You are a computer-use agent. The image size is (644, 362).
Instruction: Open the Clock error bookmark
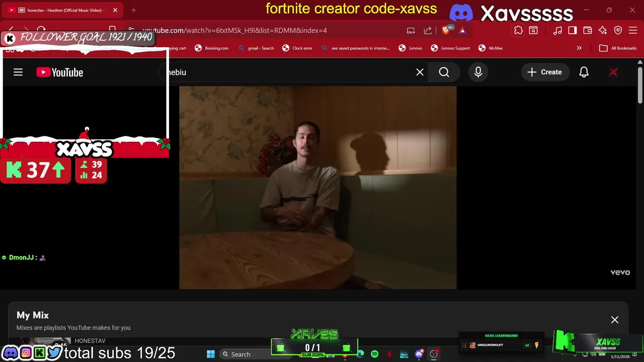[297, 48]
